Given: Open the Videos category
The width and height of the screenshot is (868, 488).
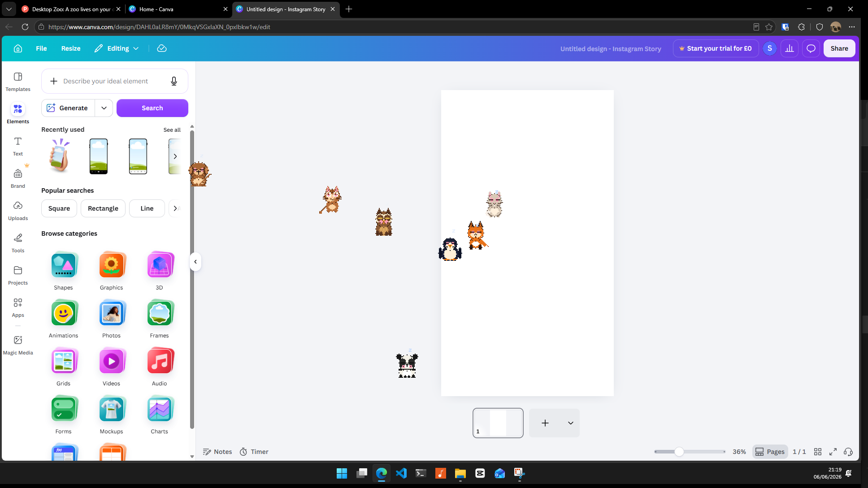Looking at the screenshot, I should point(111,367).
